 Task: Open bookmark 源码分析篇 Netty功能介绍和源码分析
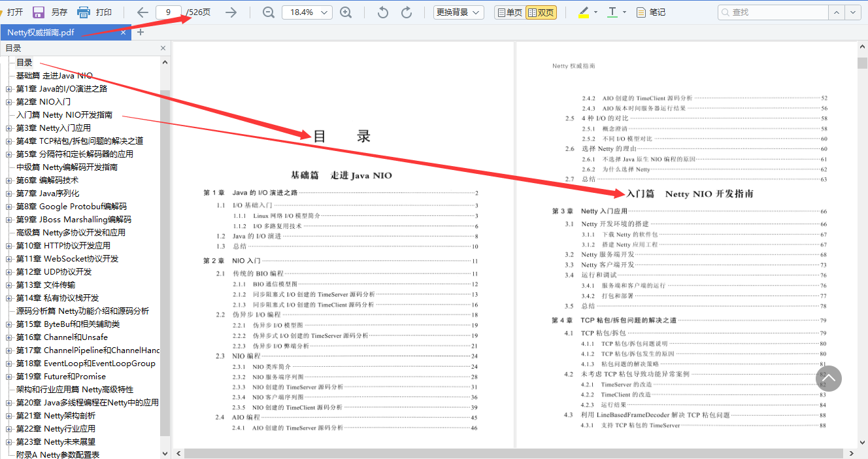[x=82, y=311]
